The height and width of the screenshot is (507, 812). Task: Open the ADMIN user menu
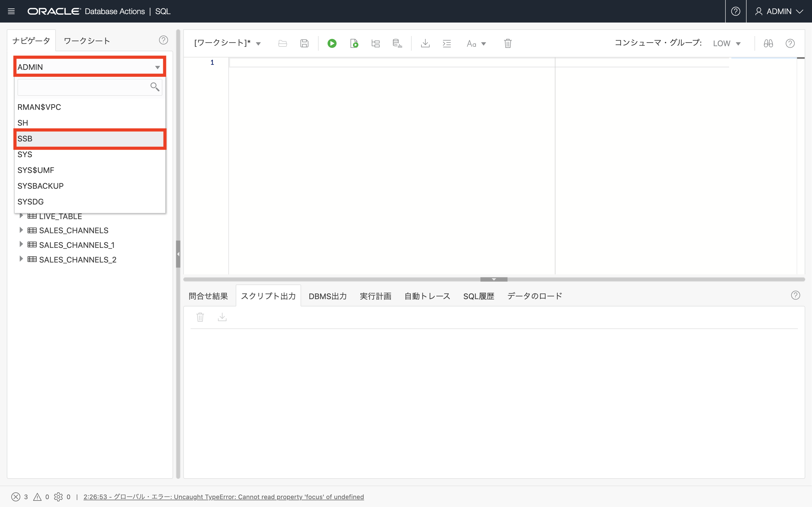779,11
